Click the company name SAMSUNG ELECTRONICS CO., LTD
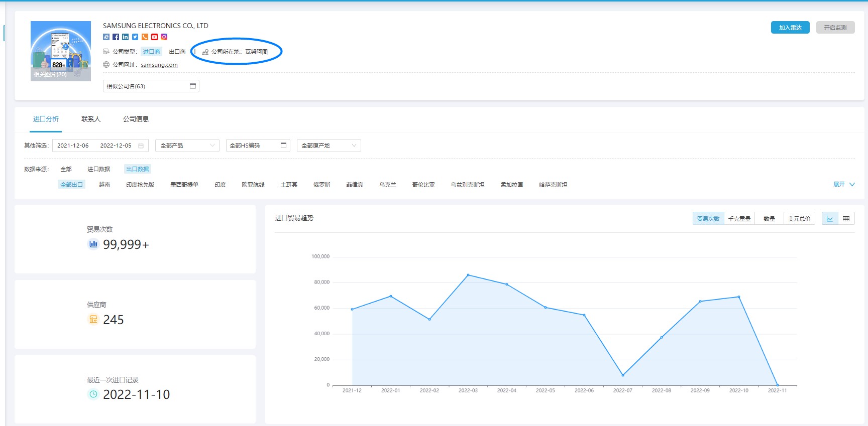This screenshot has width=868, height=426. (x=156, y=26)
